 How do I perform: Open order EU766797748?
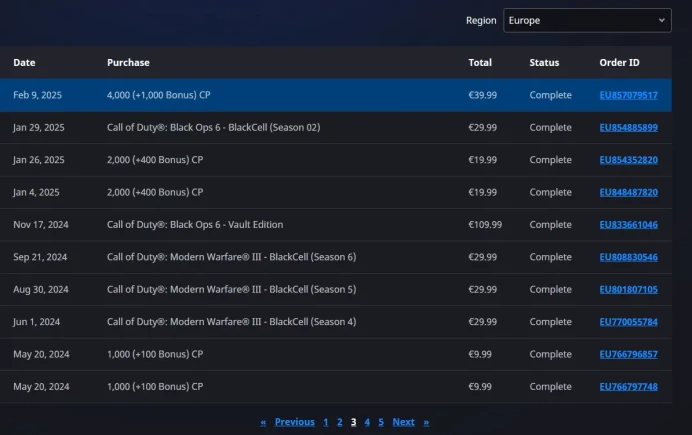coord(628,386)
